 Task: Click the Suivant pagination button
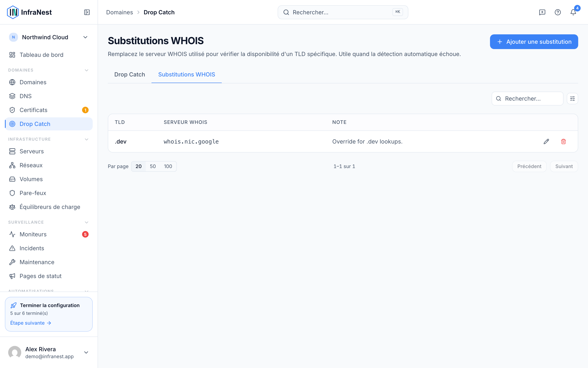pos(564,166)
